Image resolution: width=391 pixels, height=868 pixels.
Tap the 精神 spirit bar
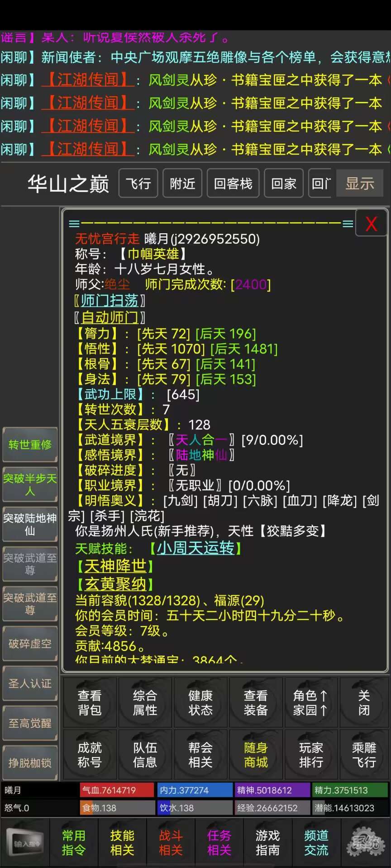272,790
